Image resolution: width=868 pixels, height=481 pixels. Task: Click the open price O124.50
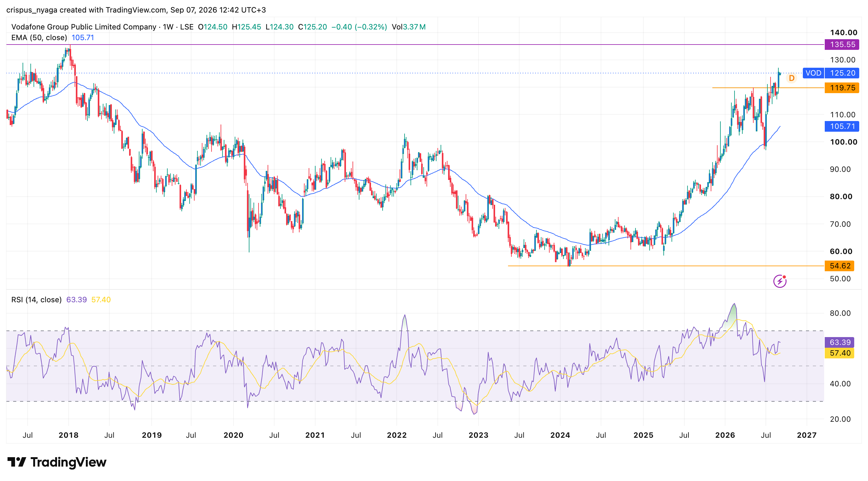coord(213,27)
